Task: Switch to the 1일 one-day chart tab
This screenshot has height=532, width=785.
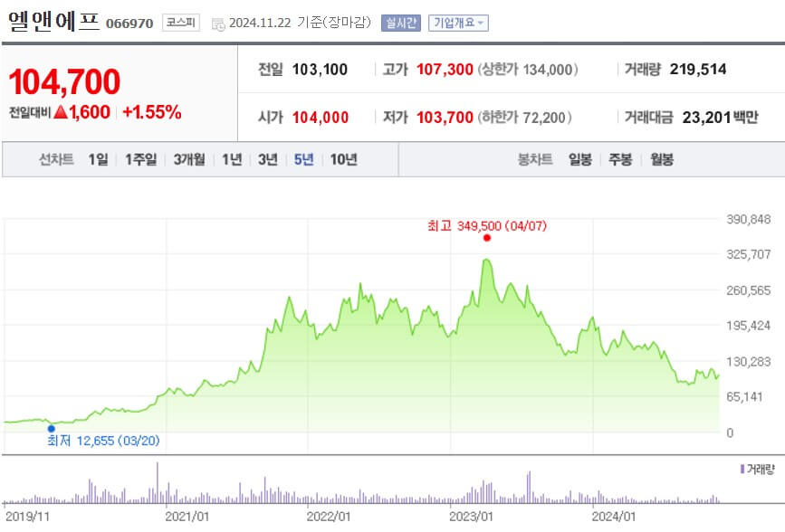Action: point(96,159)
